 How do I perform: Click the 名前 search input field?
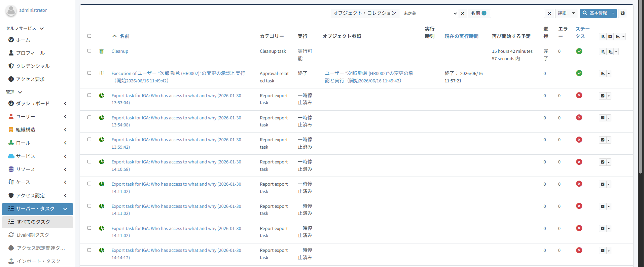click(x=517, y=13)
